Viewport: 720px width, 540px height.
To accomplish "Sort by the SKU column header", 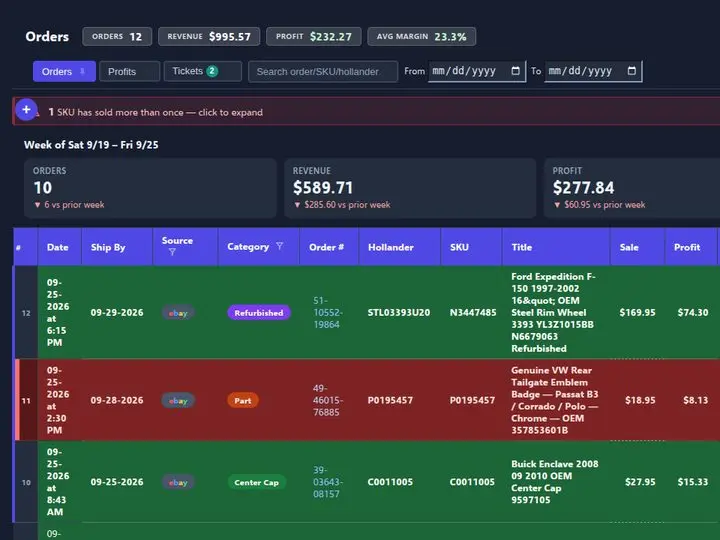I will [x=471, y=247].
